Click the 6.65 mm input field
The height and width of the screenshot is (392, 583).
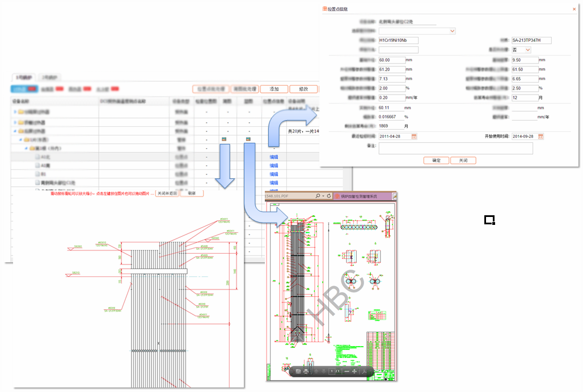(x=525, y=79)
